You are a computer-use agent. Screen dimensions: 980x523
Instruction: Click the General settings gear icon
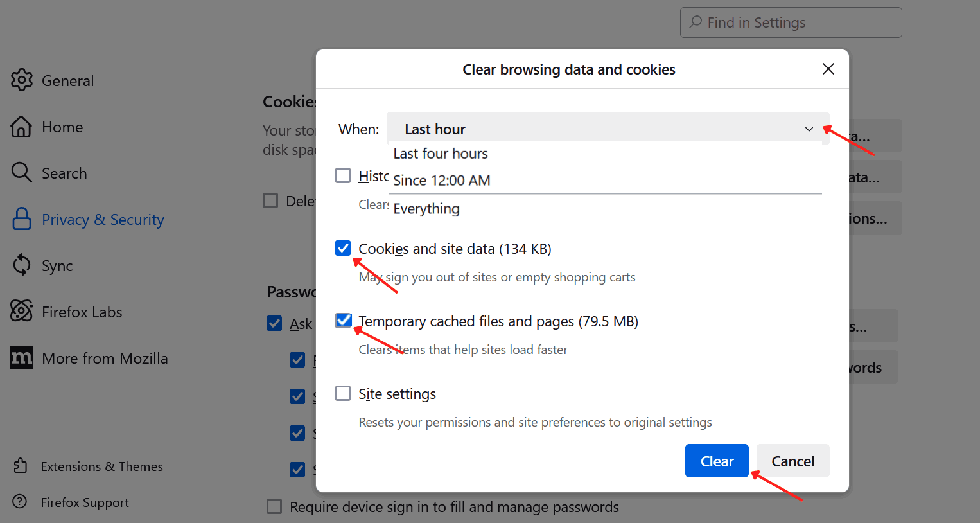click(21, 80)
